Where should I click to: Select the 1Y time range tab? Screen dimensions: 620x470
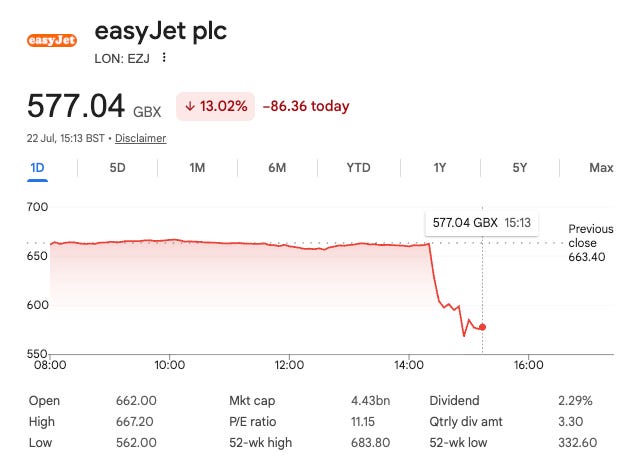(440, 168)
